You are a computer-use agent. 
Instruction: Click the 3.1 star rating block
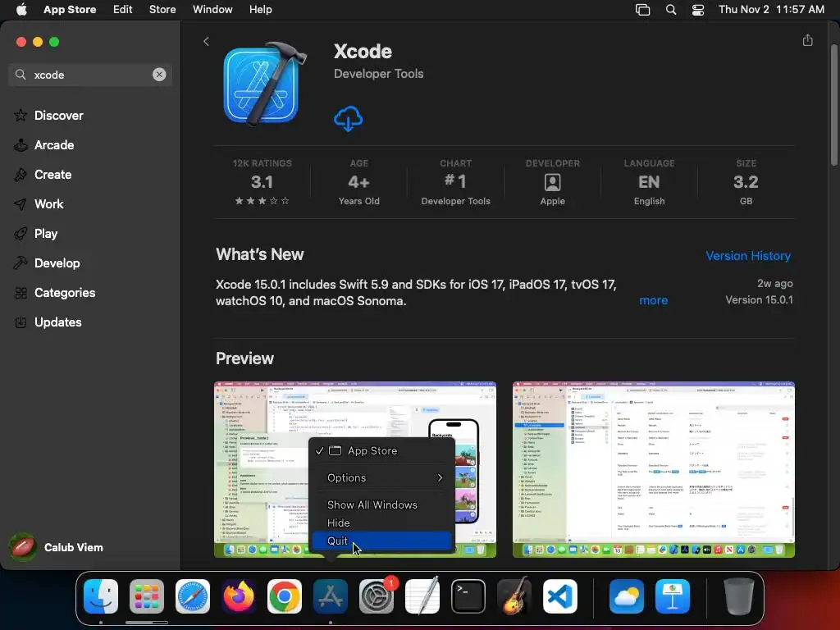262,182
